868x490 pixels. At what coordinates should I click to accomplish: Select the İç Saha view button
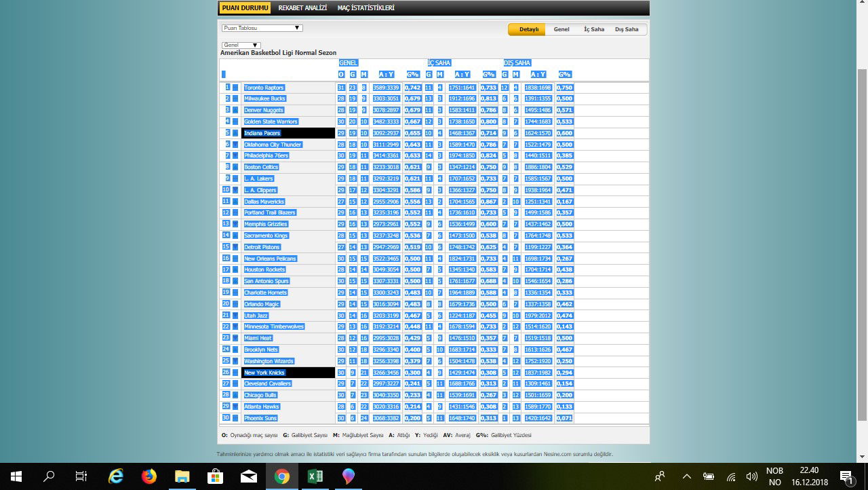click(594, 29)
